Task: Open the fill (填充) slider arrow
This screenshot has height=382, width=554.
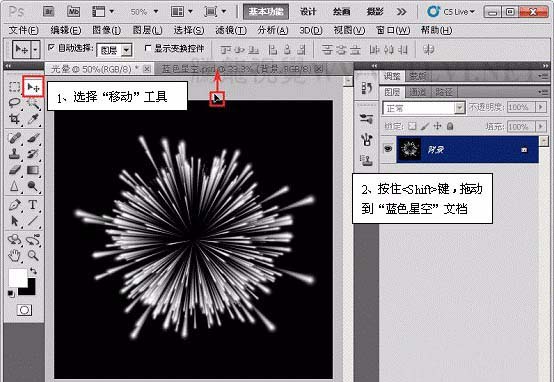Action: pos(541,126)
